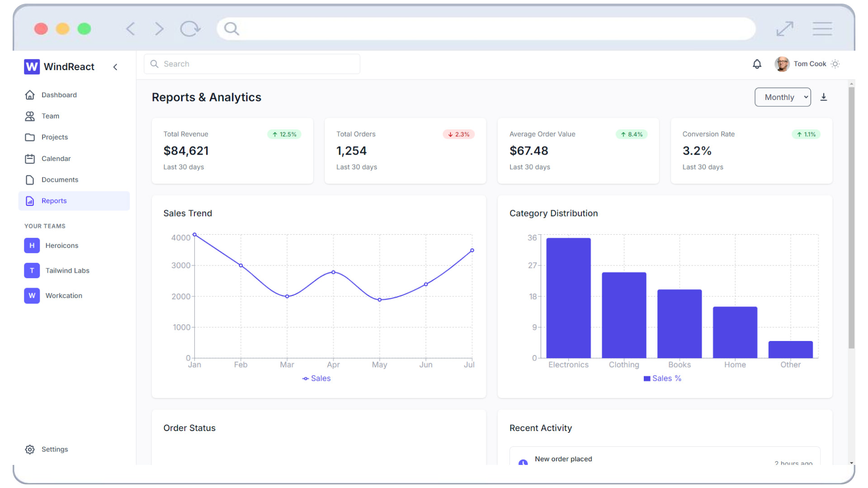Open the Projects menu item
This screenshot has height=488, width=868.
pyautogui.click(x=74, y=137)
